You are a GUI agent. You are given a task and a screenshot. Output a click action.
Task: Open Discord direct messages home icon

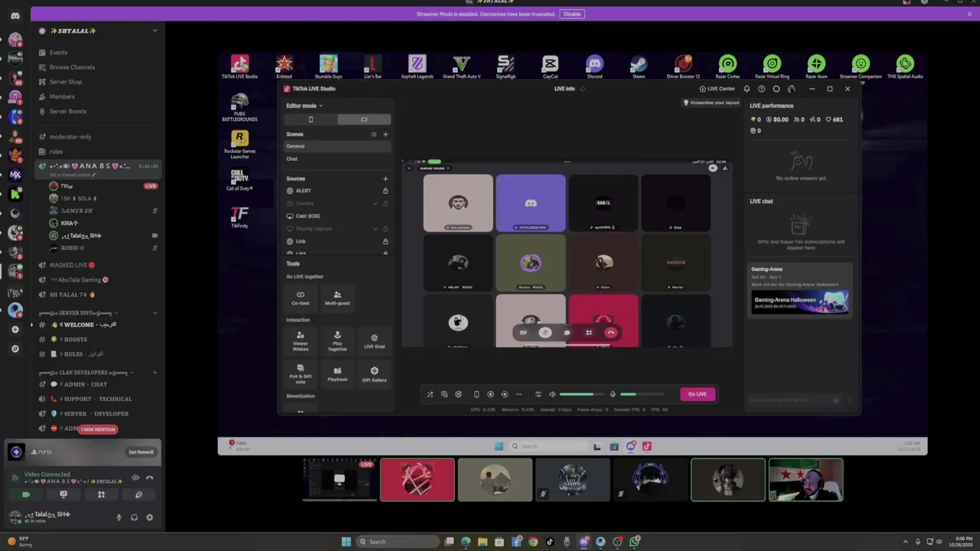click(x=15, y=15)
